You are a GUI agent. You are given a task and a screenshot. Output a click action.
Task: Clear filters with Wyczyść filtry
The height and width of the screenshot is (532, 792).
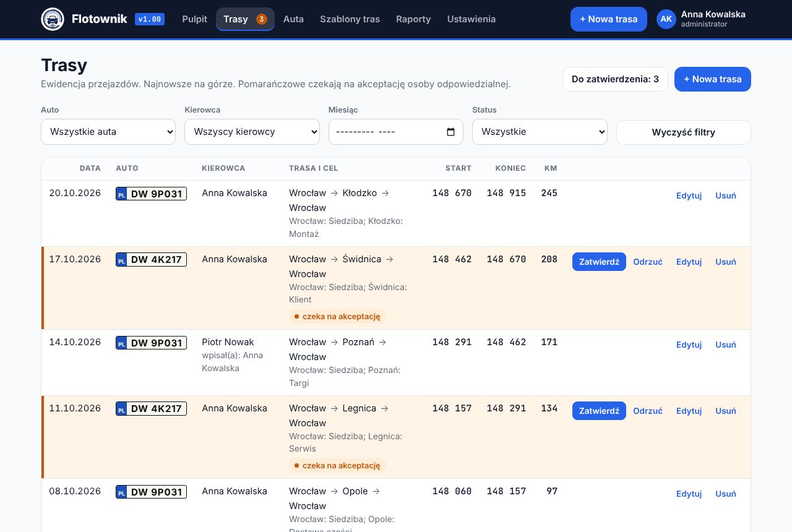tap(684, 132)
